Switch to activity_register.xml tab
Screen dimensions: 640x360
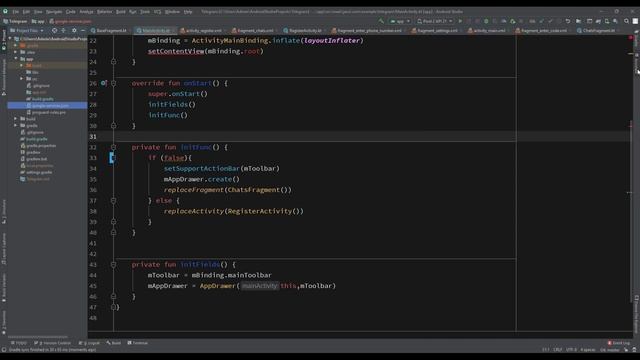click(x=201, y=31)
